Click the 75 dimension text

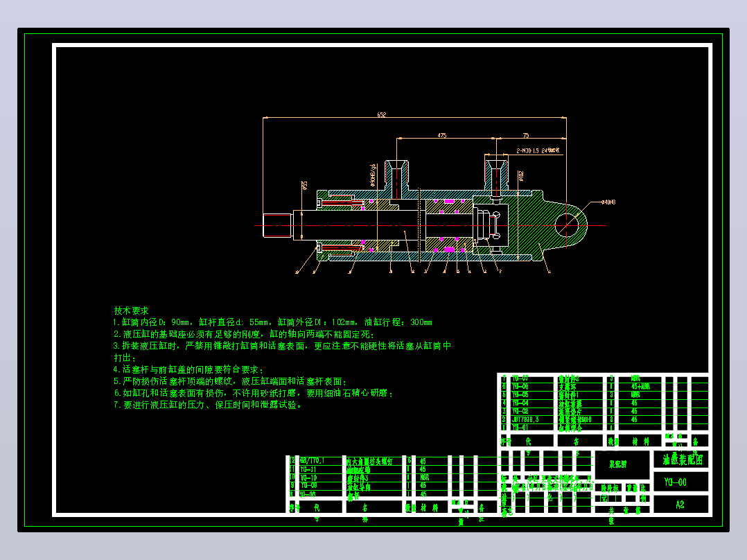(526, 135)
